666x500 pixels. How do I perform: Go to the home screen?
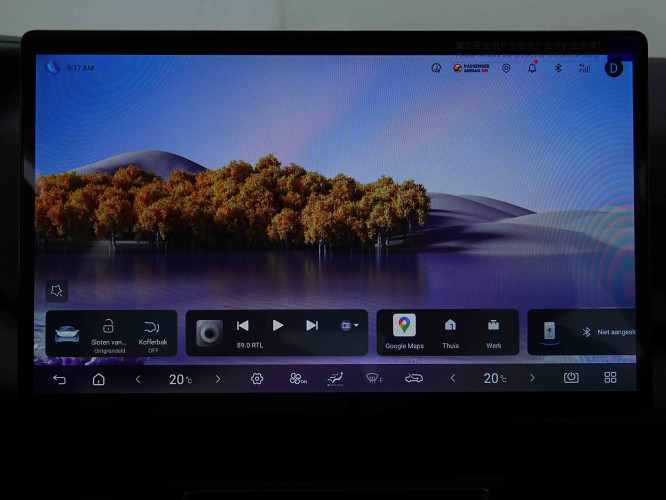[99, 379]
